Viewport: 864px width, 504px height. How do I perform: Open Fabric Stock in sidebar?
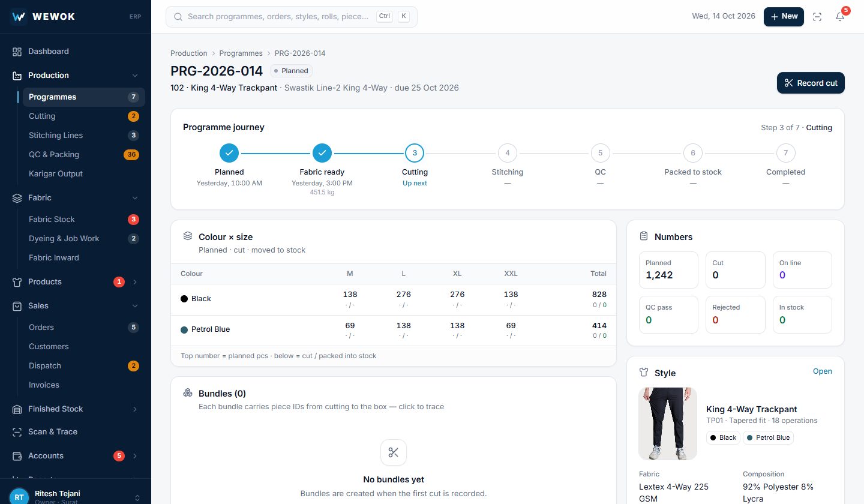click(x=84, y=220)
